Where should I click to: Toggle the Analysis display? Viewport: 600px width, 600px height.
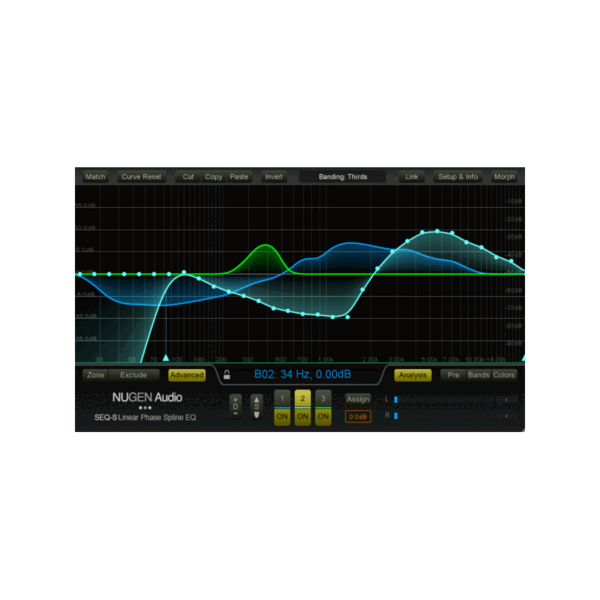(x=413, y=375)
